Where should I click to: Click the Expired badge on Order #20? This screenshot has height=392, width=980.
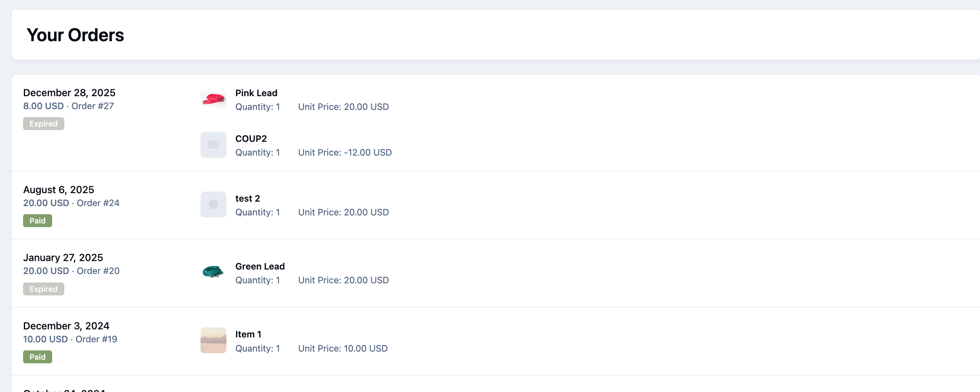pyautogui.click(x=44, y=289)
